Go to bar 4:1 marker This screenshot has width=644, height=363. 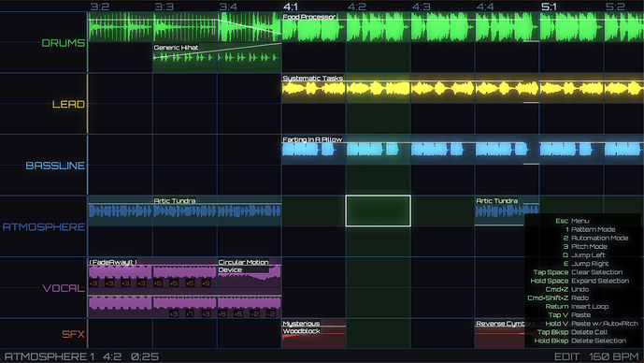coord(291,7)
